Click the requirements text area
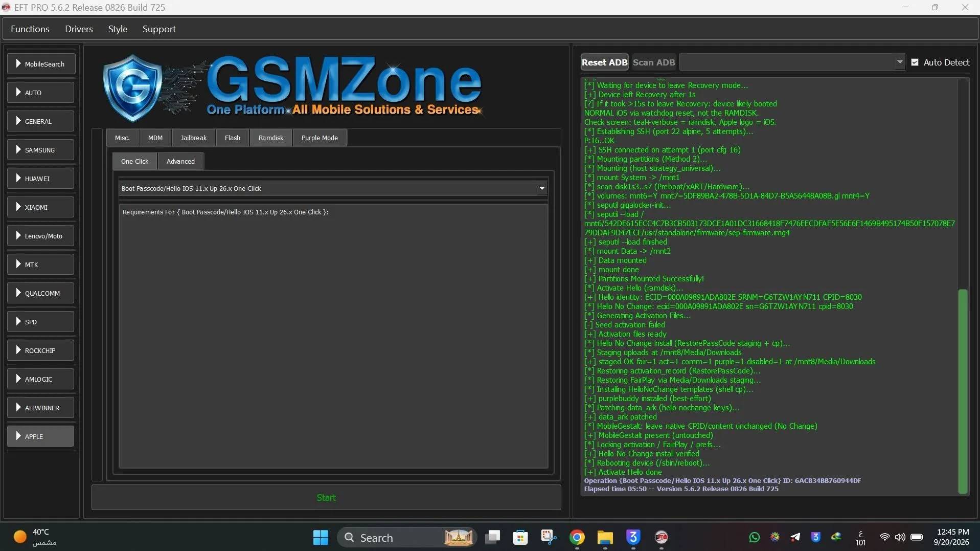This screenshot has height=551, width=980. click(333, 336)
